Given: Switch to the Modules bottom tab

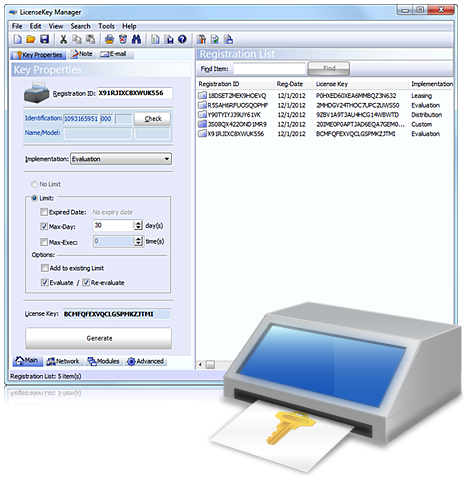Looking at the screenshot, I should pos(104,361).
